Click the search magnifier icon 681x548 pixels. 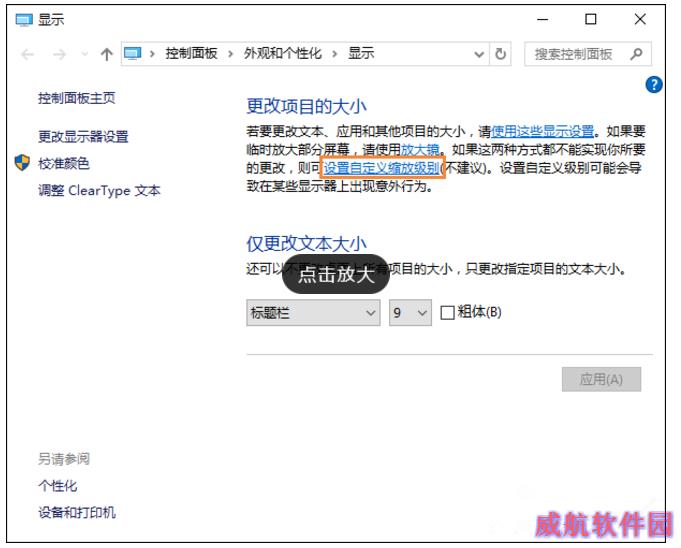(636, 54)
